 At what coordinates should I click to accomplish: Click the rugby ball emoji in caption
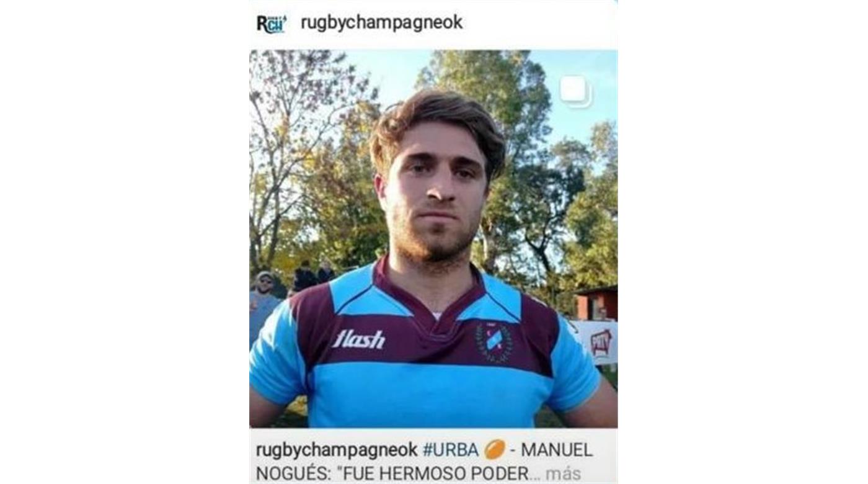pos(495,449)
